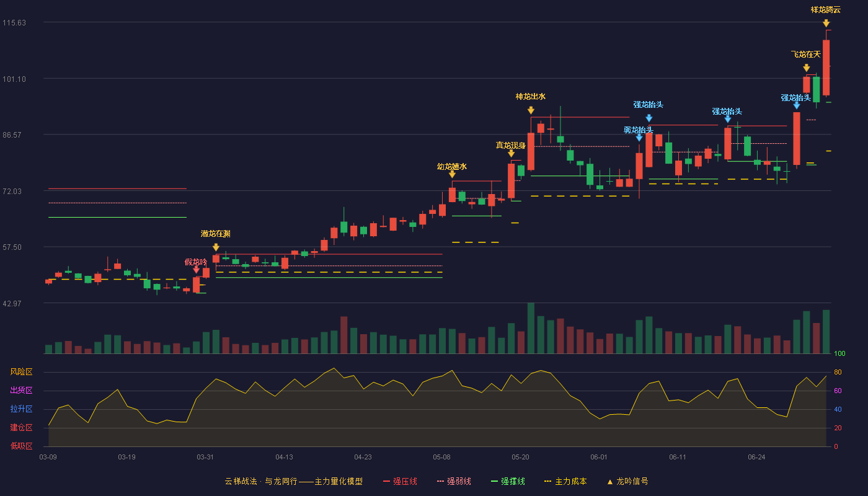Click the orange arrow under 潜龙在渊
868x496 pixels.
point(216,247)
